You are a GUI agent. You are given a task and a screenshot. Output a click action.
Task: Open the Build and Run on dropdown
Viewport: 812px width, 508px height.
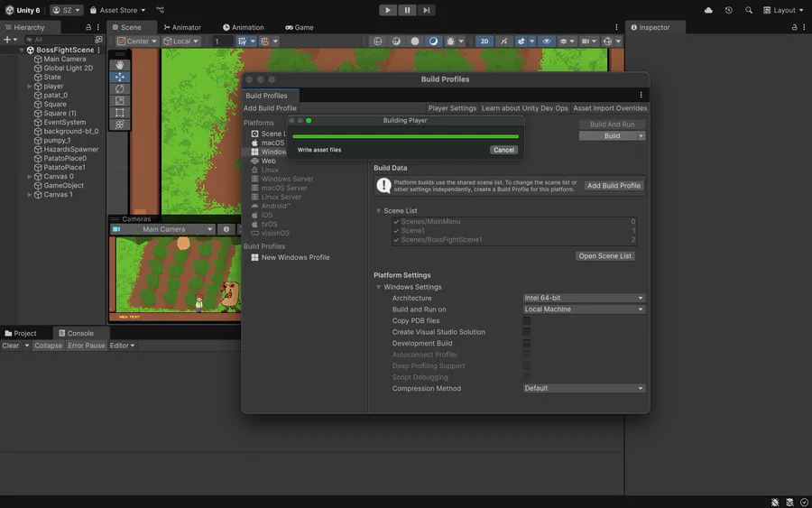(584, 309)
